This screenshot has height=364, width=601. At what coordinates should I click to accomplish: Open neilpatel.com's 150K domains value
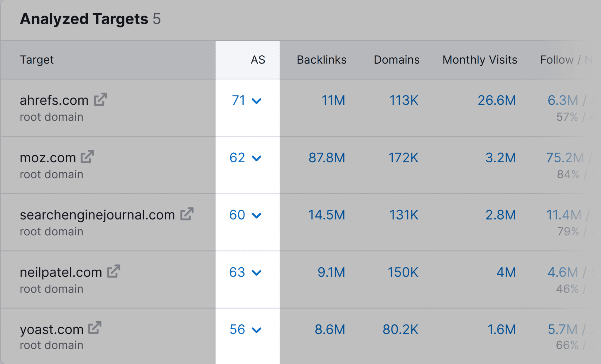click(x=403, y=272)
